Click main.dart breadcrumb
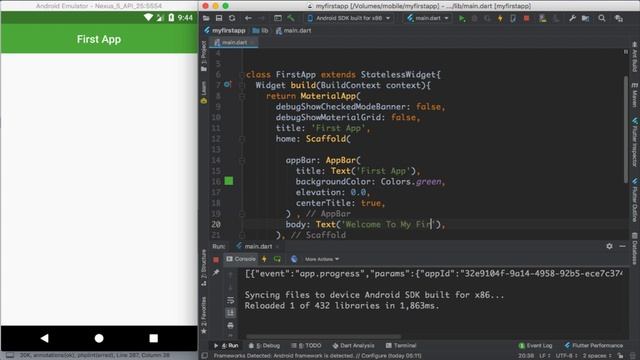Viewport: 640px width, 360px height. (293, 31)
